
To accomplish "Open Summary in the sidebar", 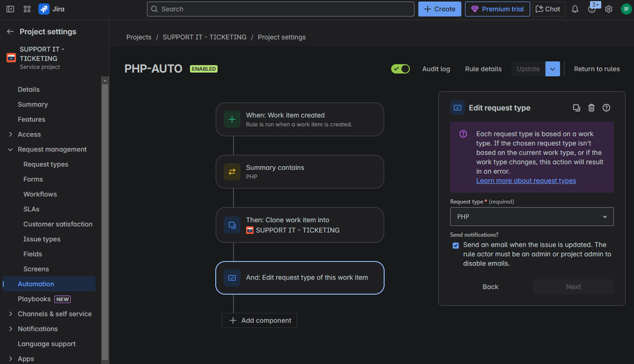I will (x=33, y=105).
